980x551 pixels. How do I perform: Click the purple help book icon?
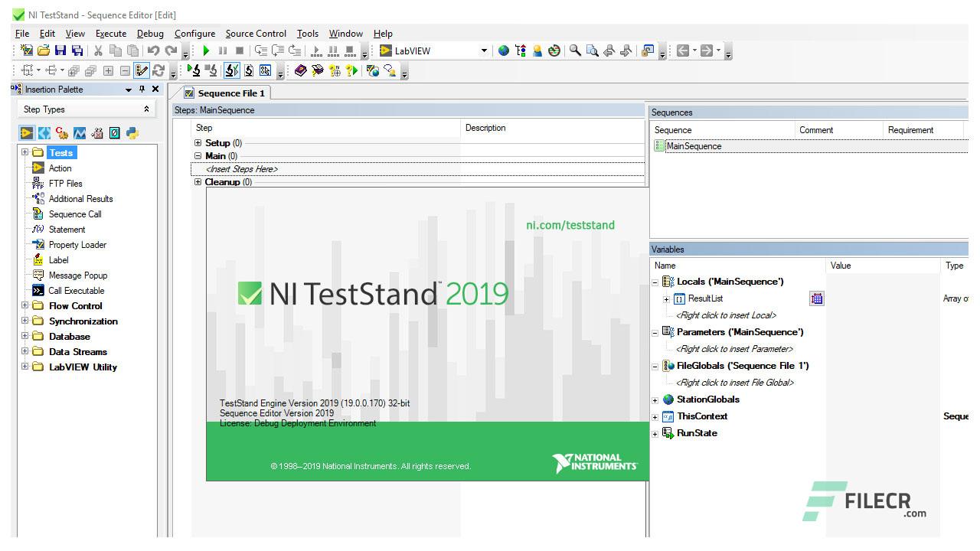click(301, 70)
